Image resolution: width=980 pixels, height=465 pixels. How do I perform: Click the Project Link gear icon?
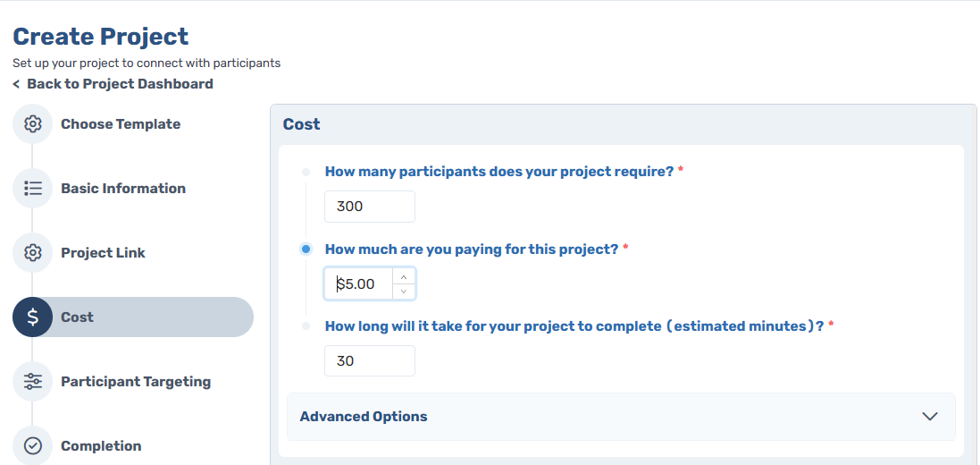pyautogui.click(x=33, y=253)
